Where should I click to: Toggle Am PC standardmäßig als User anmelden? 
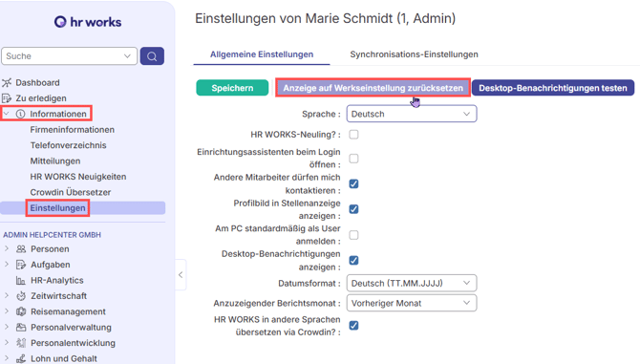[x=353, y=235]
